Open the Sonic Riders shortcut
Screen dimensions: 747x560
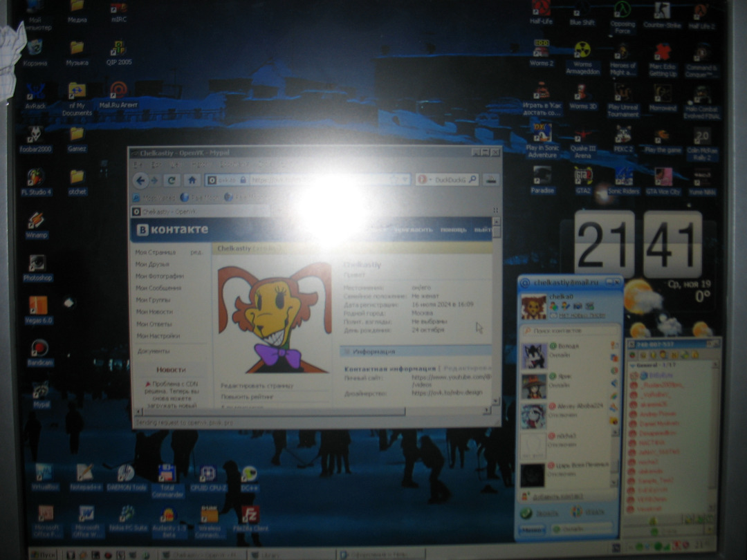pos(623,181)
